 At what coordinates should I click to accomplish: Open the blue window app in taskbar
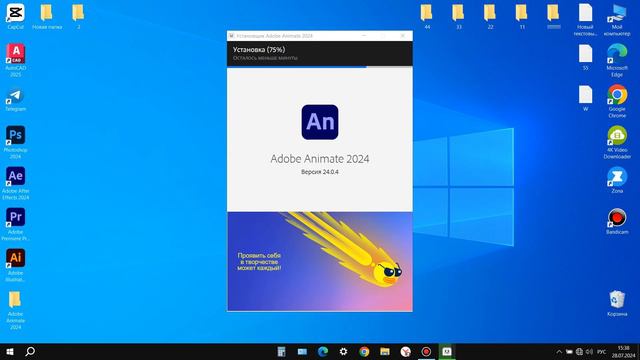(x=302, y=351)
